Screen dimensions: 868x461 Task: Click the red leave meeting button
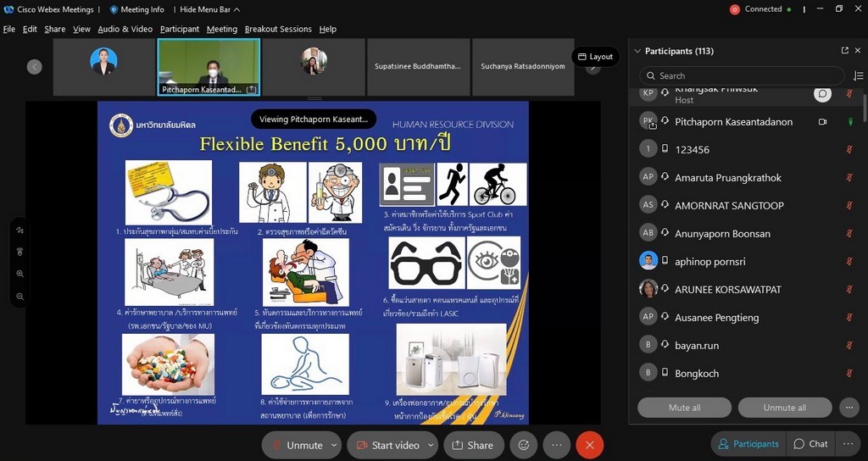[590, 445]
